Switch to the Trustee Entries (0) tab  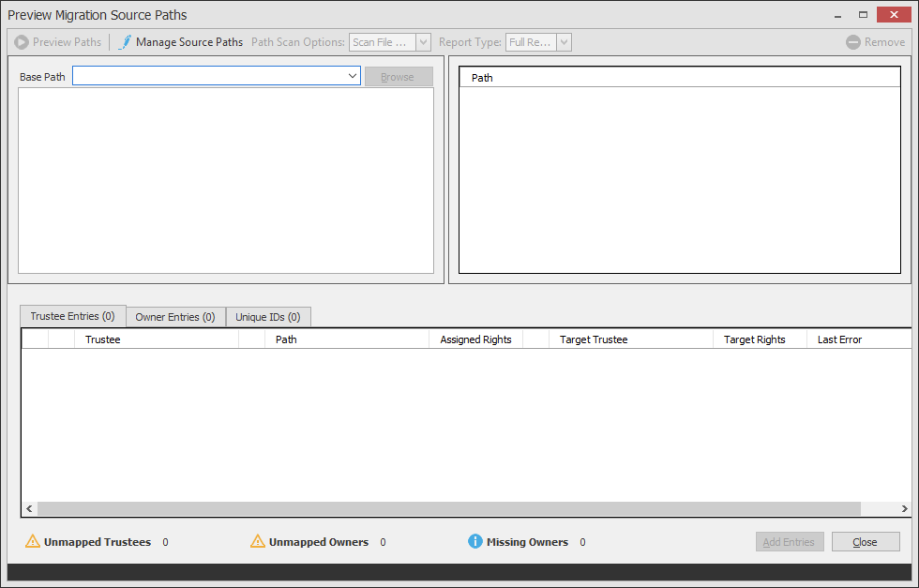(73, 316)
